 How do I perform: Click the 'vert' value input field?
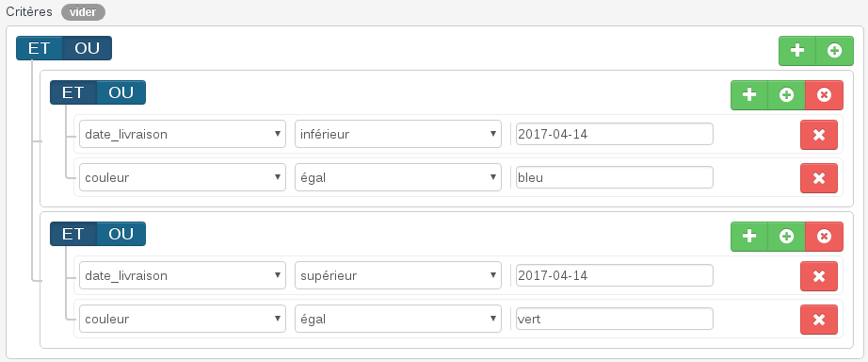[x=615, y=320]
